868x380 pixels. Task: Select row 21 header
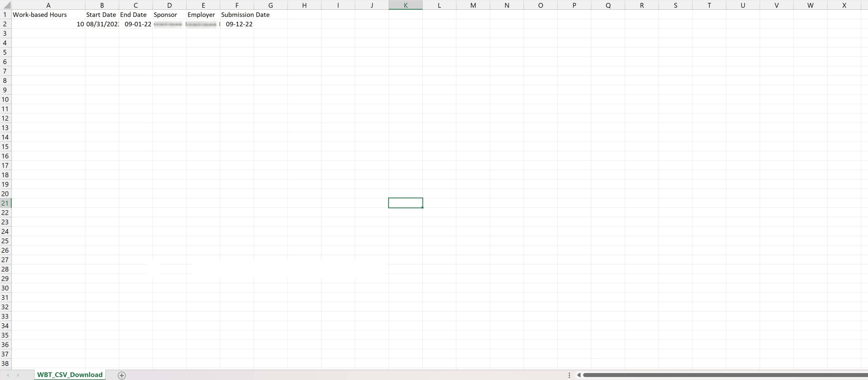click(x=5, y=203)
